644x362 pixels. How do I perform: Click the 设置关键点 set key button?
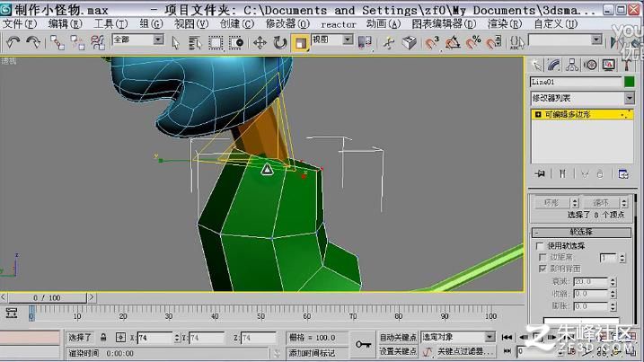[398, 351]
